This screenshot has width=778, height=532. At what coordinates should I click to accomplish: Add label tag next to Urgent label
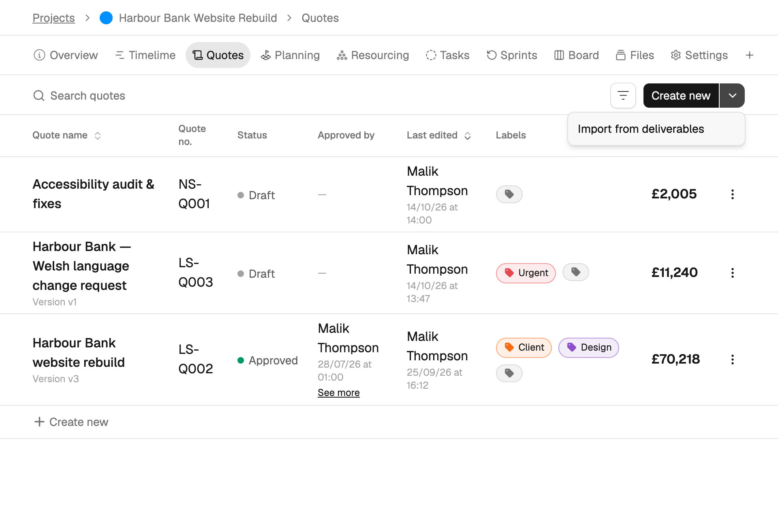575,272
